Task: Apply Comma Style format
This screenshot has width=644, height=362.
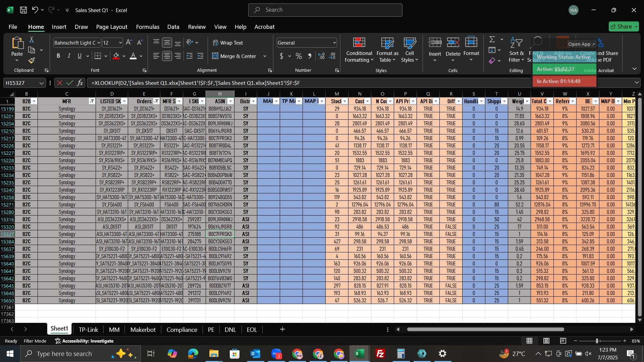Action: (310, 56)
